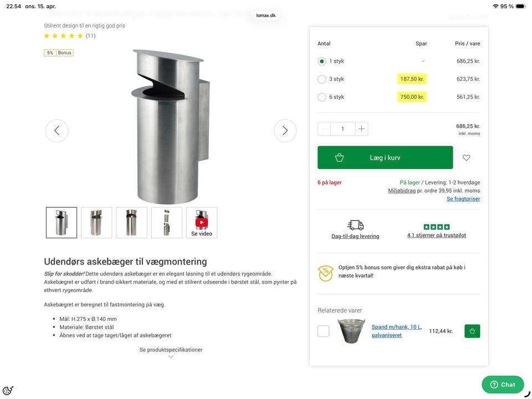Open the Miljøbidrag link
The width and height of the screenshot is (532, 399).
pyautogui.click(x=402, y=191)
